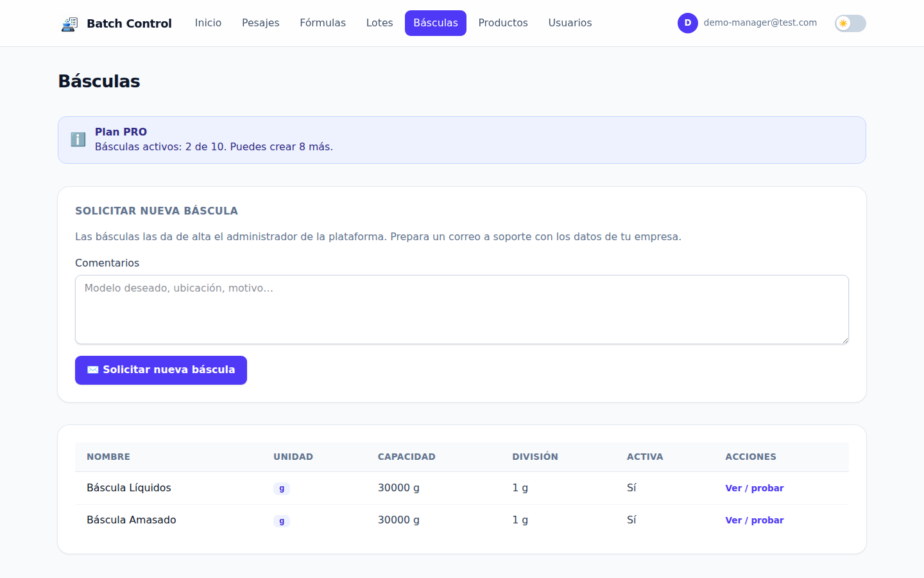
Task: Select the Báscula Líquidos name cell
Action: click(129, 488)
